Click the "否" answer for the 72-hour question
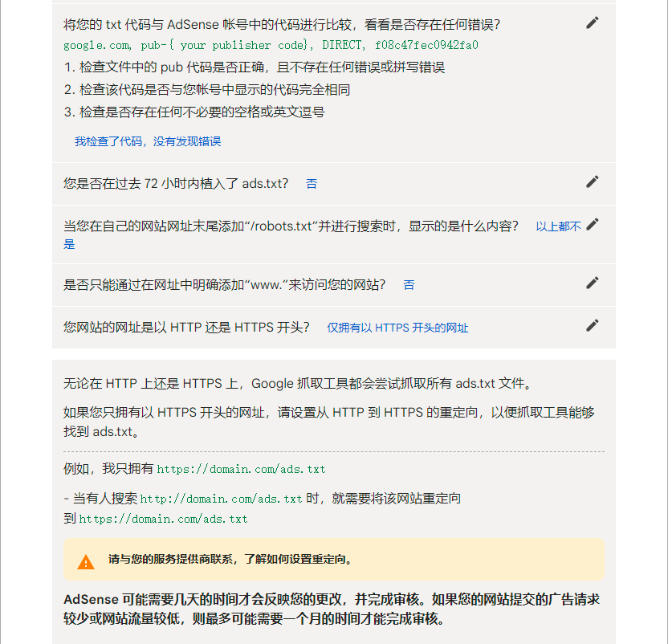 click(312, 183)
